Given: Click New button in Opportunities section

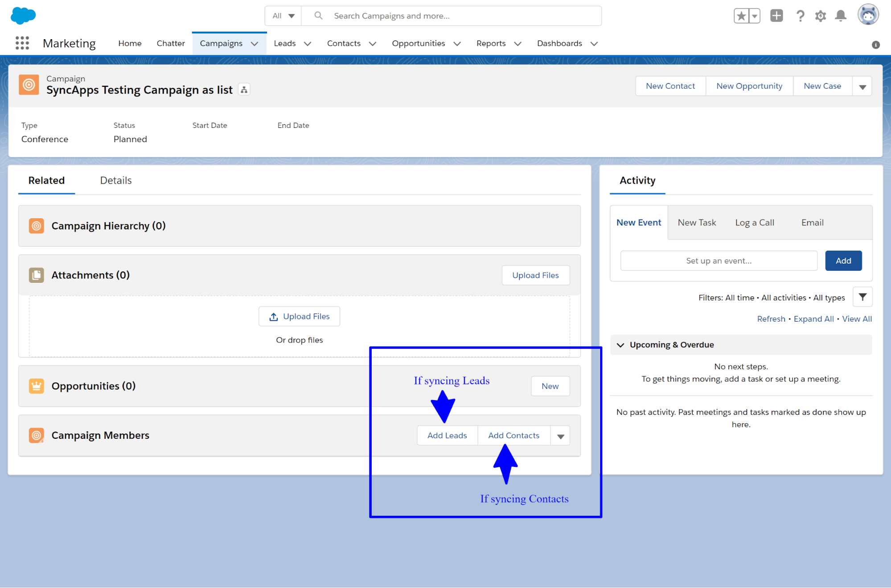Looking at the screenshot, I should pyautogui.click(x=550, y=386).
